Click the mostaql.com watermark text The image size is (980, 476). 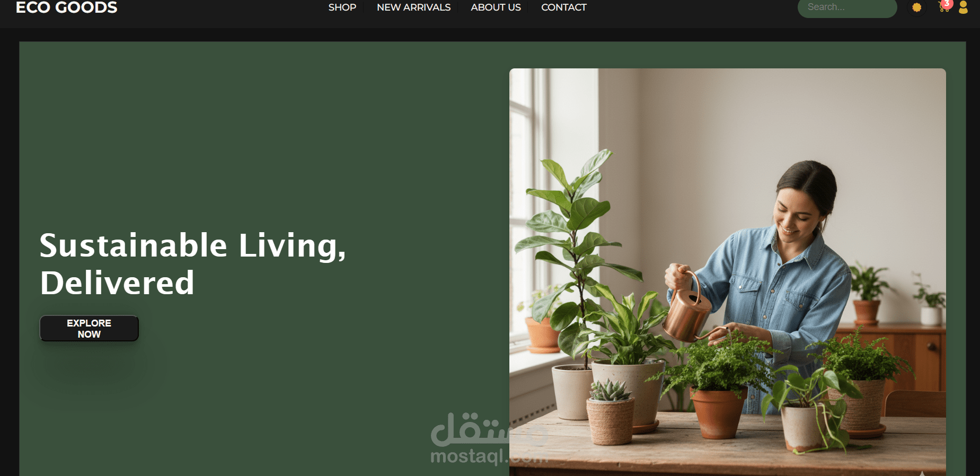tap(489, 456)
